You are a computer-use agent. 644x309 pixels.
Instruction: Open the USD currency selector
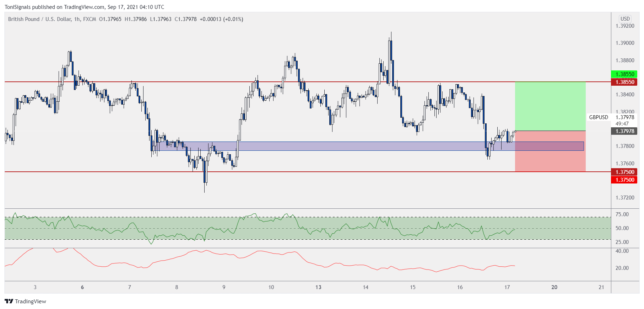[x=625, y=19]
